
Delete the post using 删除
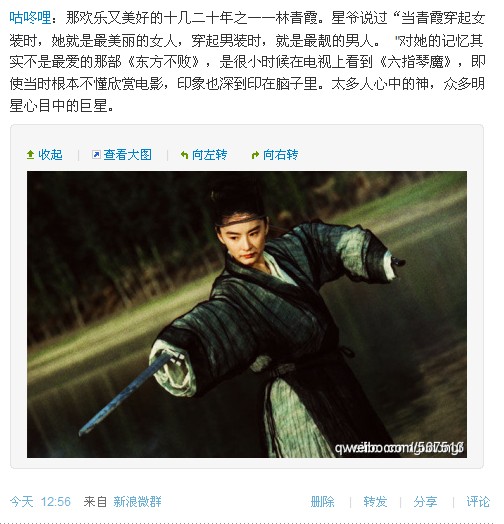point(323,502)
